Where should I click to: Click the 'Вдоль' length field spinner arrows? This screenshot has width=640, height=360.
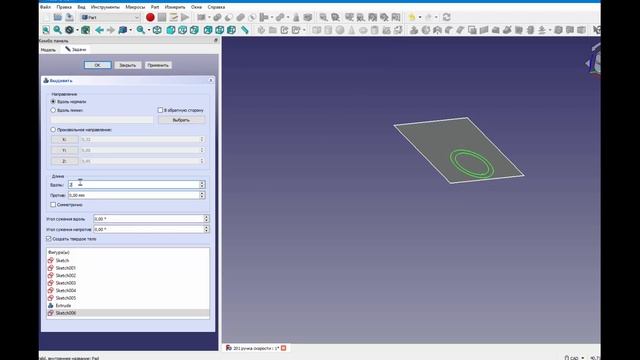[202, 184]
